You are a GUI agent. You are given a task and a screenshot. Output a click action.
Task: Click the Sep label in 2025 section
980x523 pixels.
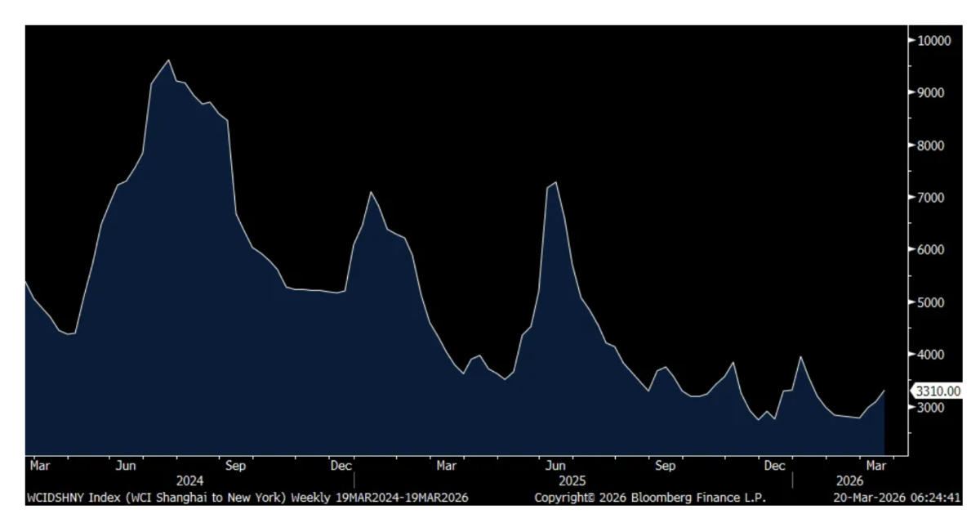(x=666, y=466)
